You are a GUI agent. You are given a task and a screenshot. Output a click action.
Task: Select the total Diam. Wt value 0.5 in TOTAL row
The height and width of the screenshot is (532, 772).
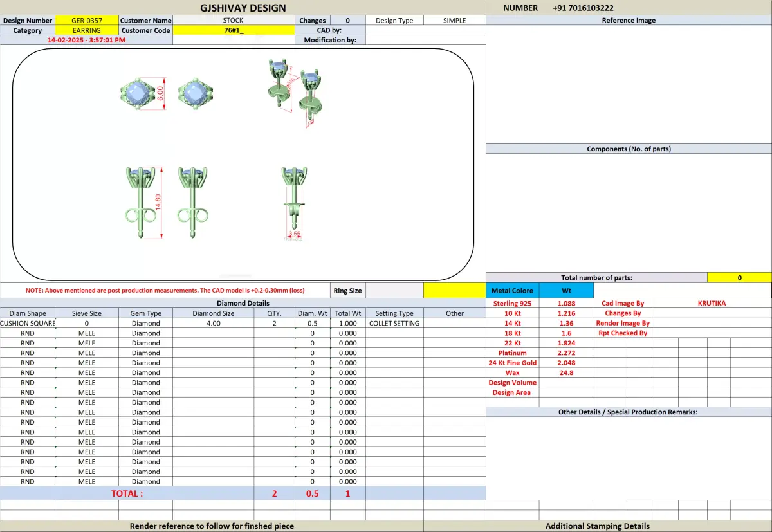(x=312, y=493)
